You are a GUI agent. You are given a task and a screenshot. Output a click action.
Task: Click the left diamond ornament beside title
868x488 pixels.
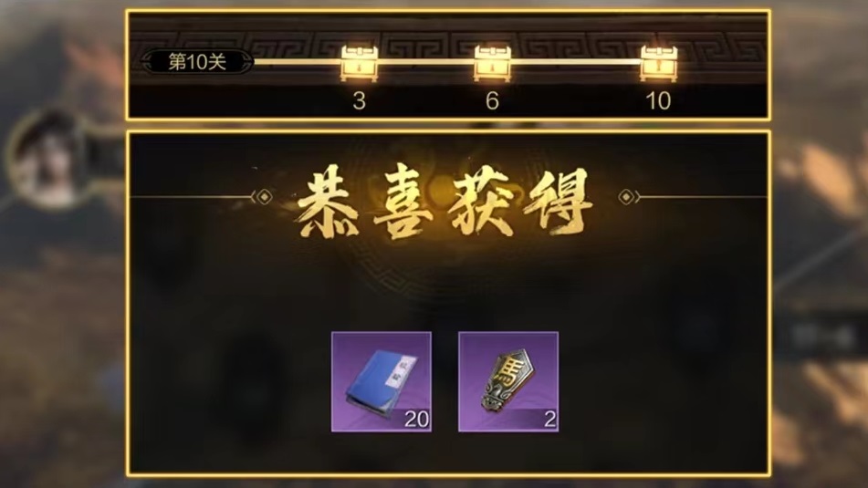[262, 197]
